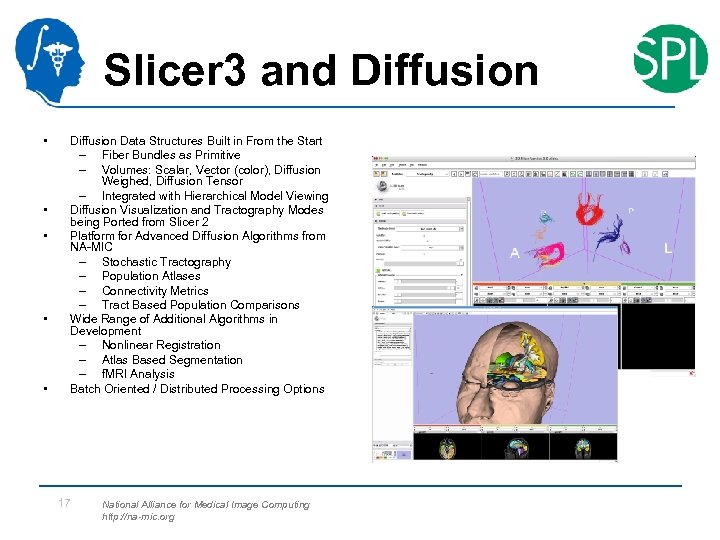
Task: Click the second load button beside it
Action: (413, 214)
